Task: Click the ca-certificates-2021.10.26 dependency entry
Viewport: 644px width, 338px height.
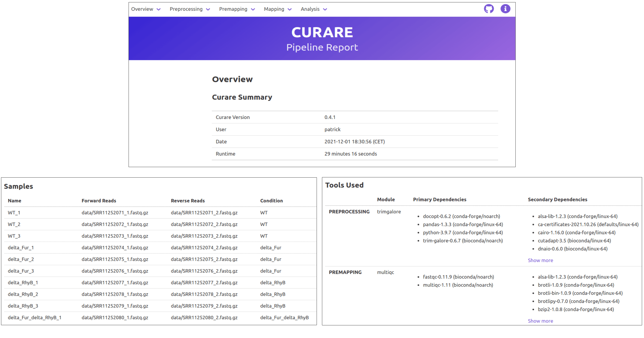Action: click(x=588, y=224)
